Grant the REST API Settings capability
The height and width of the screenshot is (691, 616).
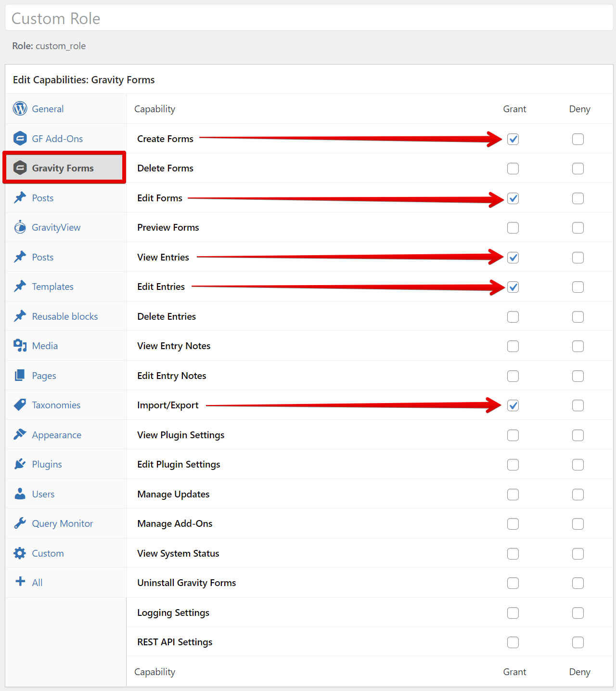[x=513, y=642]
